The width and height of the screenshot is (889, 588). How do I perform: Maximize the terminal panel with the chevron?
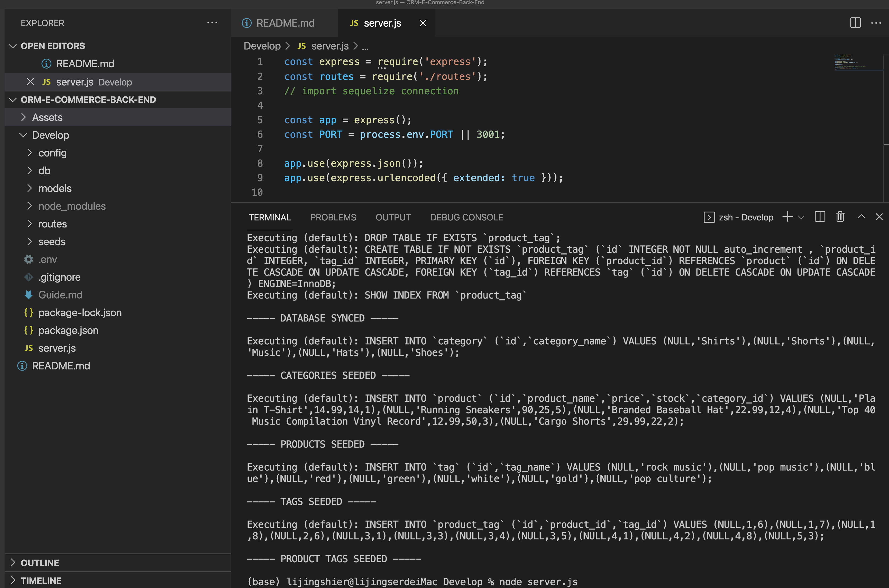(x=861, y=217)
